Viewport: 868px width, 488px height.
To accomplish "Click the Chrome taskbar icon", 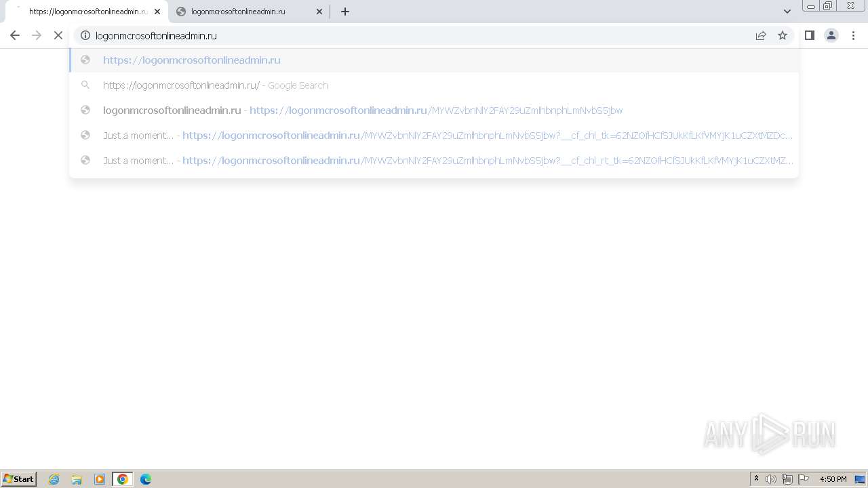I will (123, 479).
